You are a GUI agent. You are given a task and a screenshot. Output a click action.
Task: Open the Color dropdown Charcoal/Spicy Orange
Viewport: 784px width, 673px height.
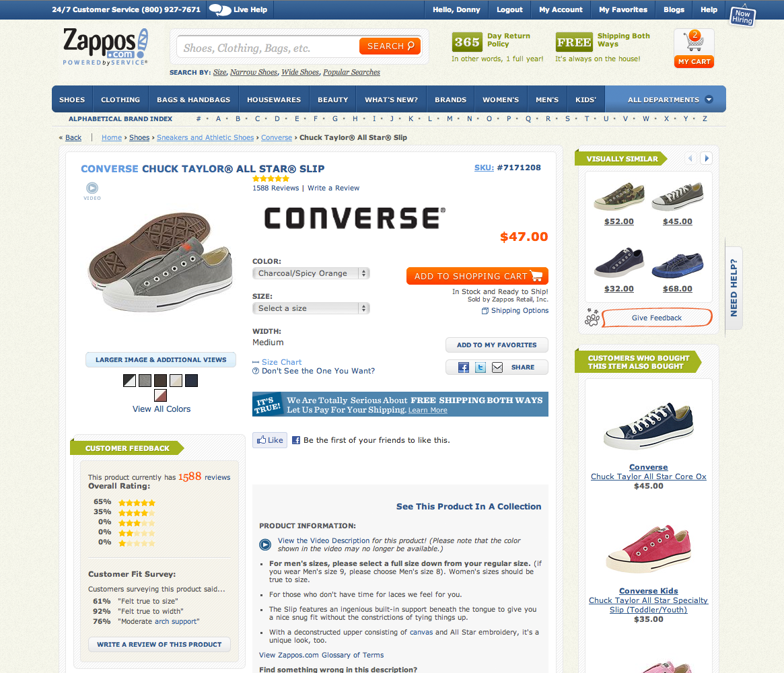[311, 273]
